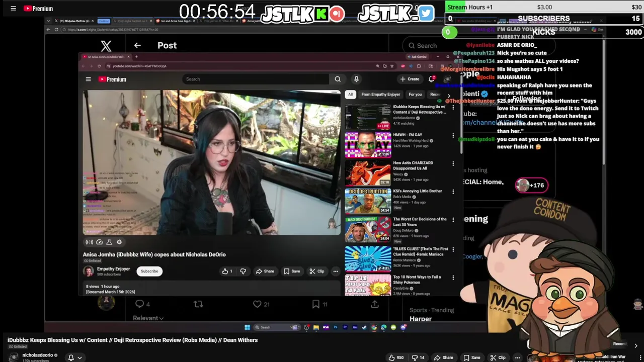Open a new tab in the inner browser
The image size is (644, 362).
(136, 57)
